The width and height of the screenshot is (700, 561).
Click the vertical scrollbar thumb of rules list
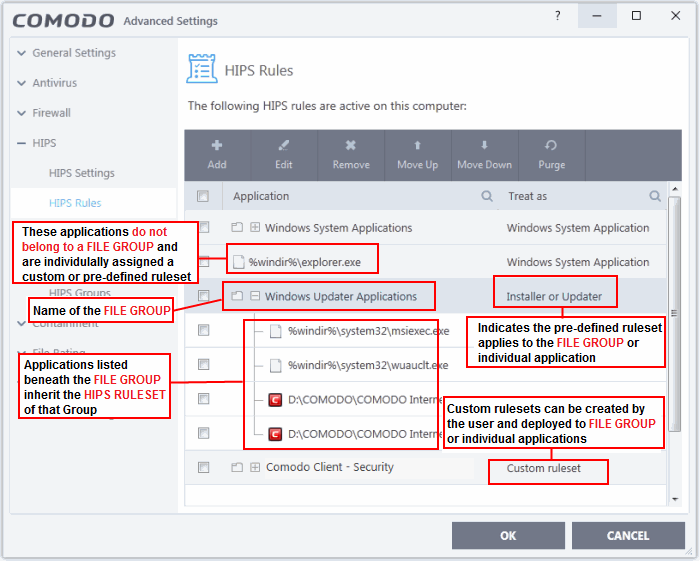674,314
